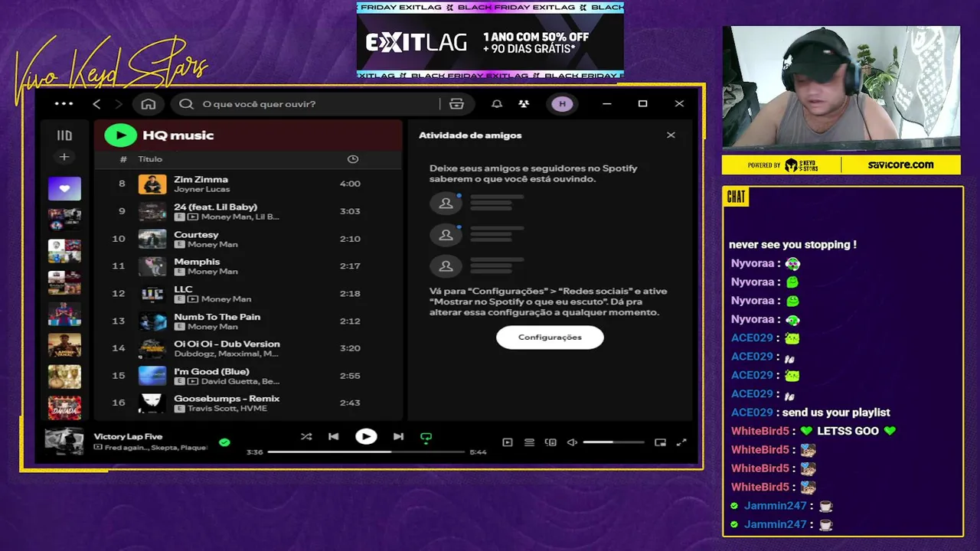Click the 'Título' column header
The width and height of the screenshot is (980, 551).
click(150, 159)
